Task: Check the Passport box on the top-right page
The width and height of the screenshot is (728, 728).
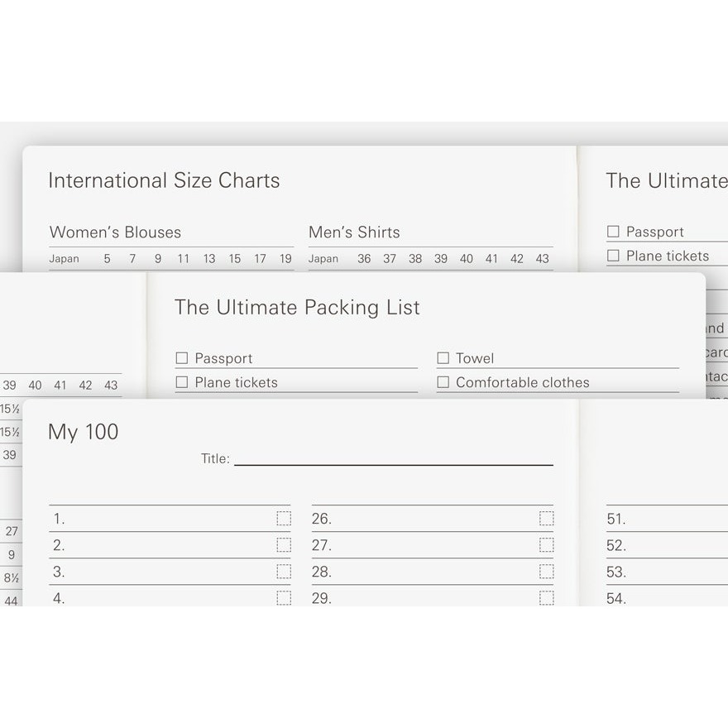Action: (x=613, y=231)
